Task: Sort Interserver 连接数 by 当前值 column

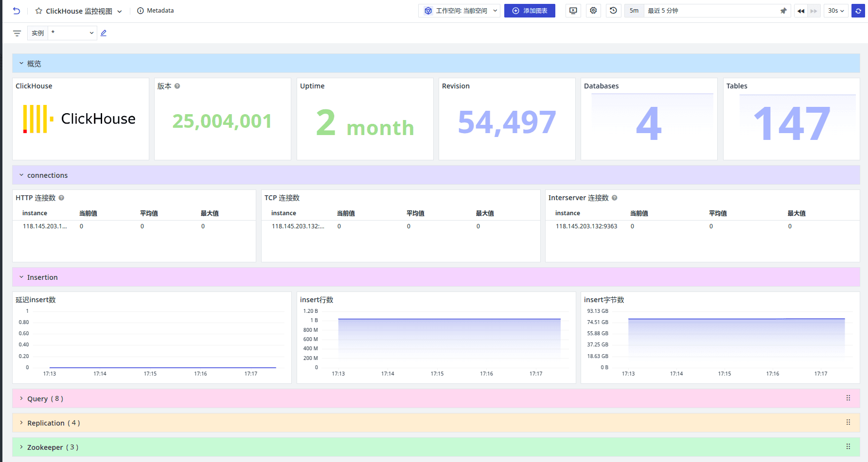Action: 639,213
